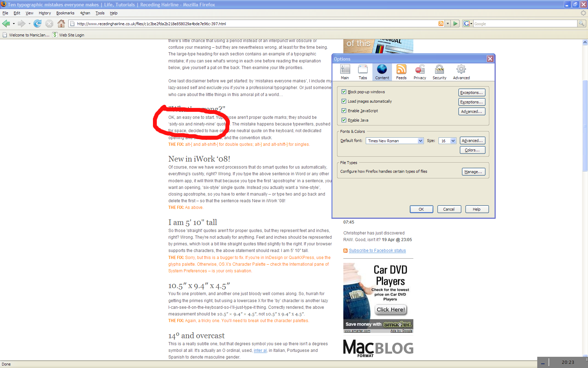Open the Help menu
Screen dimensions: 588x368
pos(113,13)
